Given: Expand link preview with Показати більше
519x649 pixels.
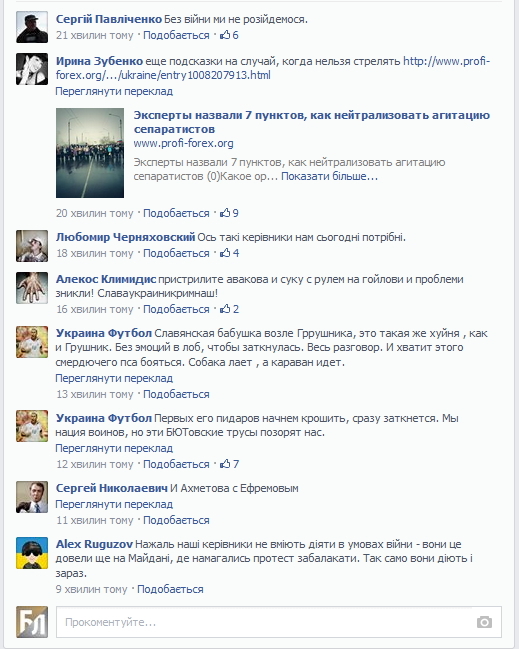Looking at the screenshot, I should coord(329,176).
